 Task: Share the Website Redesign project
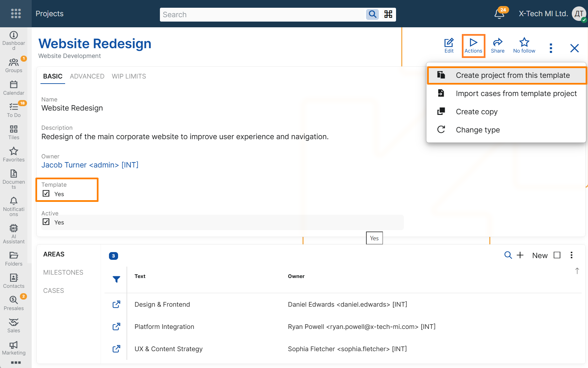[x=498, y=45]
